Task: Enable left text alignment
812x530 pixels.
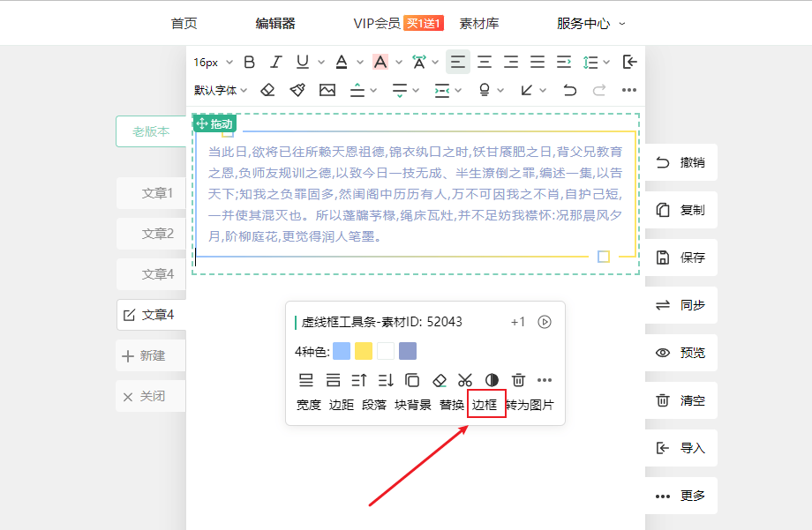Action: tap(457, 62)
